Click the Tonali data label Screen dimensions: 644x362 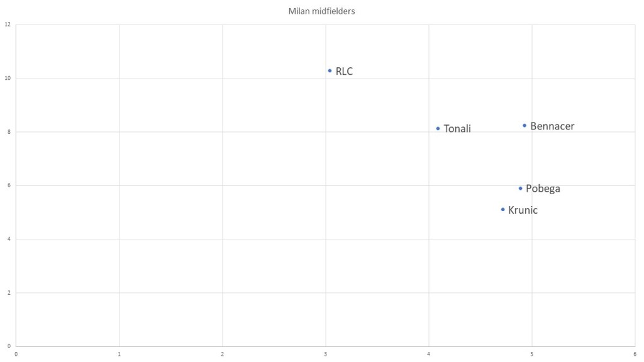coord(457,129)
